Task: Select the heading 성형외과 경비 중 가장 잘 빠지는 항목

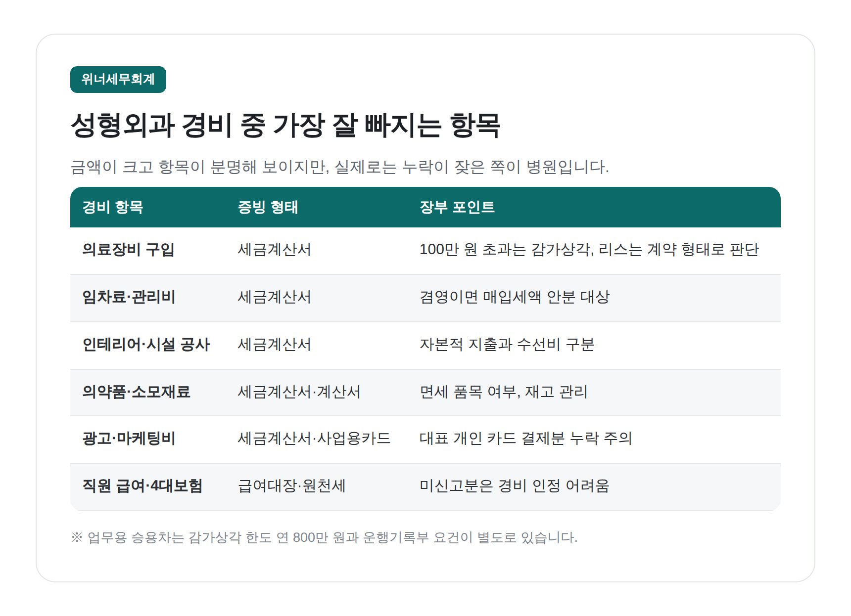Action: 285,126
